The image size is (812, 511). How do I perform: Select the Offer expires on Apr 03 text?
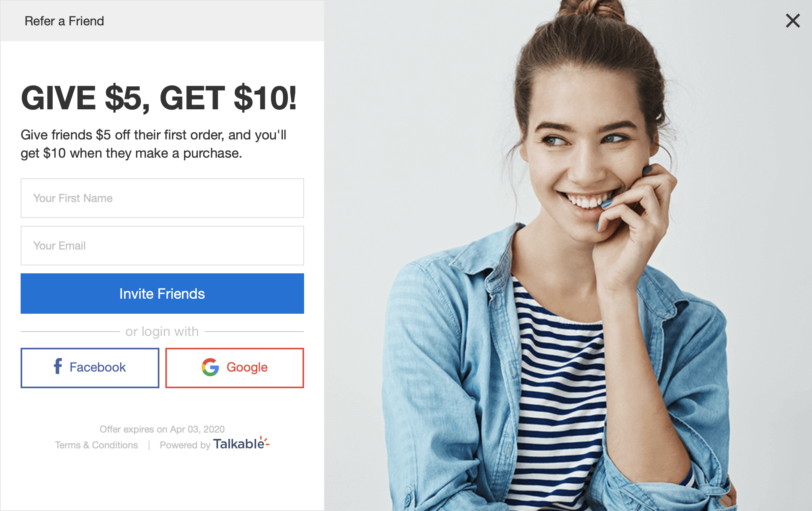coord(162,429)
